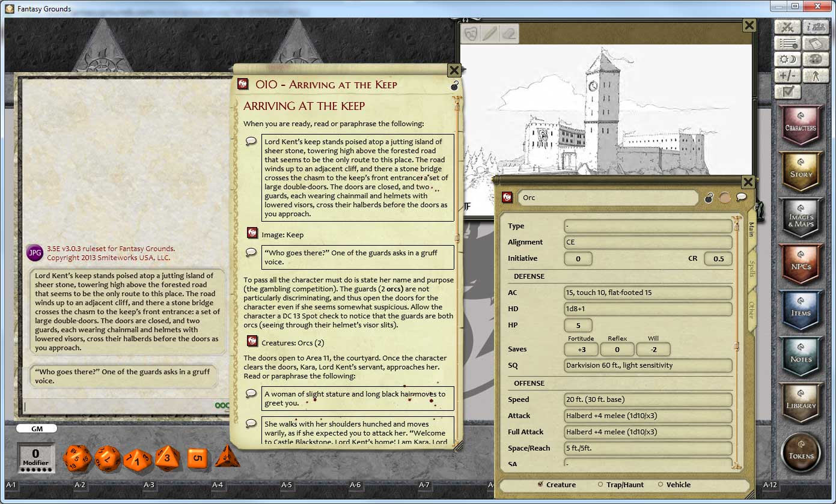The width and height of the screenshot is (836, 504).
Task: Toggle the mask tool on Keep image
Action: pos(471,34)
